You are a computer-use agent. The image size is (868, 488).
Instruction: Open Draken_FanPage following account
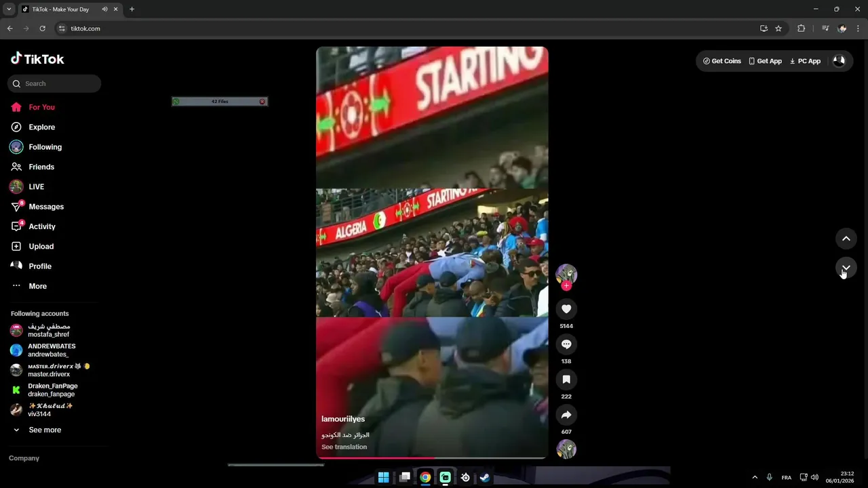tap(43, 390)
